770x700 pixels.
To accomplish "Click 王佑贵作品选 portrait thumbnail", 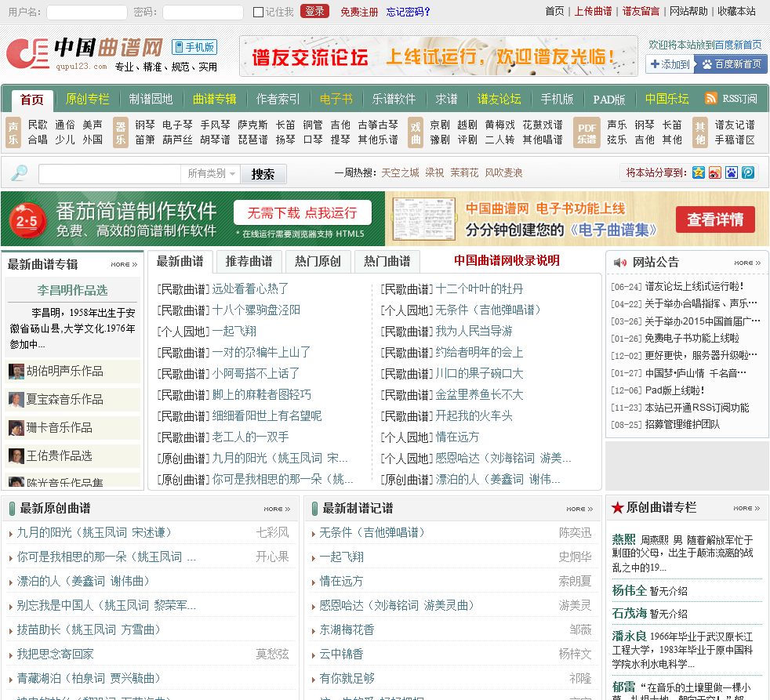I will point(16,456).
